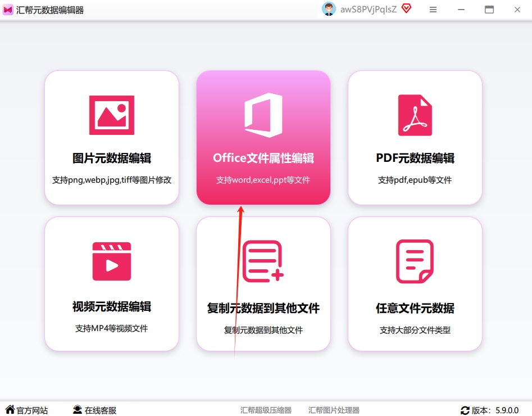
Task: Click the PDF file icon
Action: pos(415,115)
